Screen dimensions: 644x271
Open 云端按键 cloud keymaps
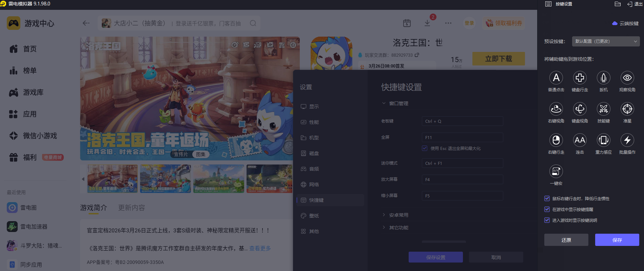pos(625,23)
